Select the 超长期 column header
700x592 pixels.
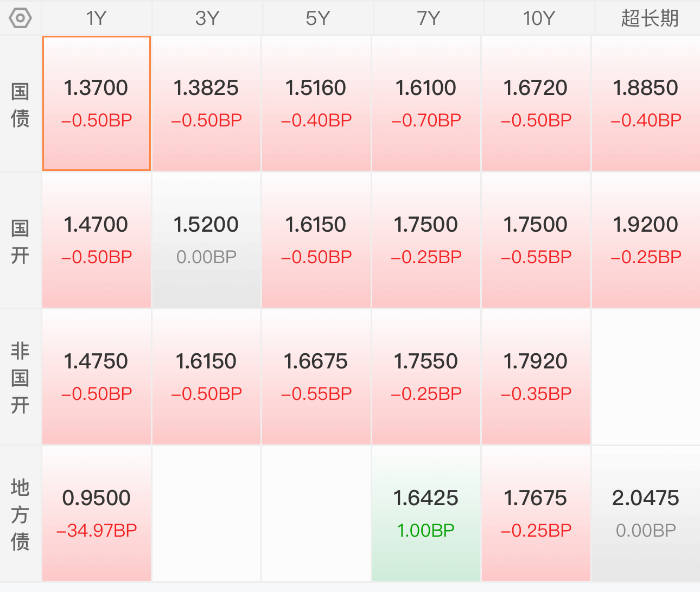pos(648,18)
